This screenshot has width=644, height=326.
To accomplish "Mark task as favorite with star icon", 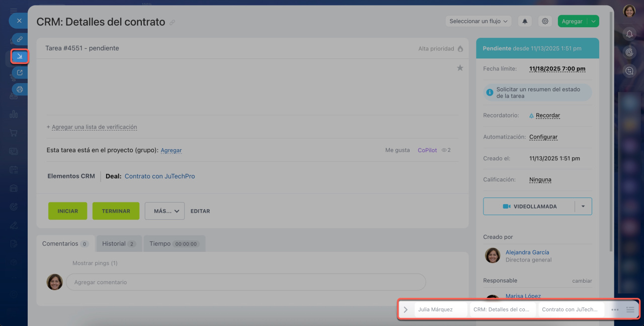I will click(x=460, y=68).
